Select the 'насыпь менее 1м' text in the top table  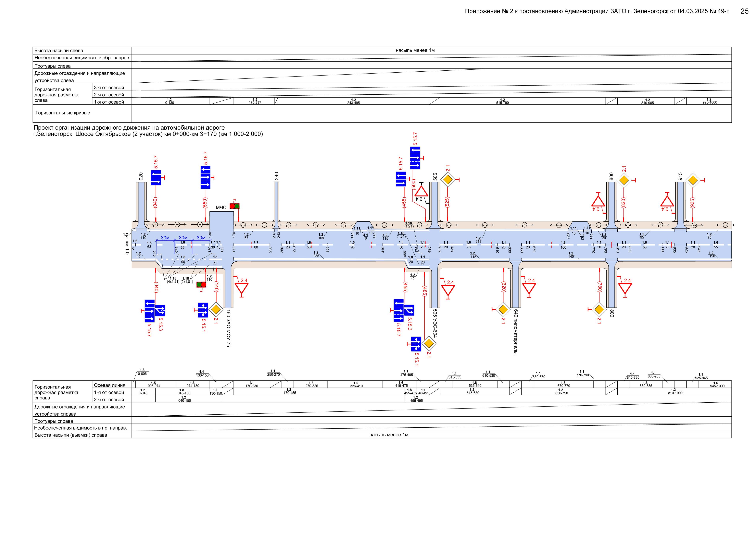coord(415,50)
